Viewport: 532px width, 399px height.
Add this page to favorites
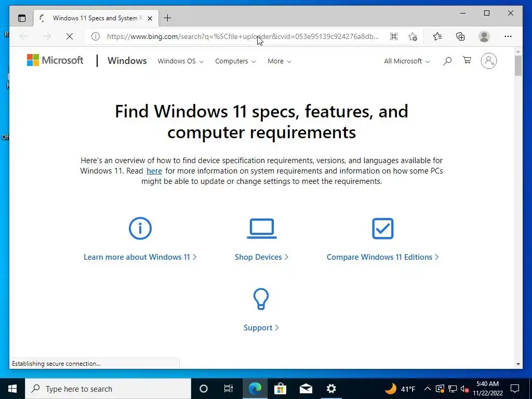(413, 36)
